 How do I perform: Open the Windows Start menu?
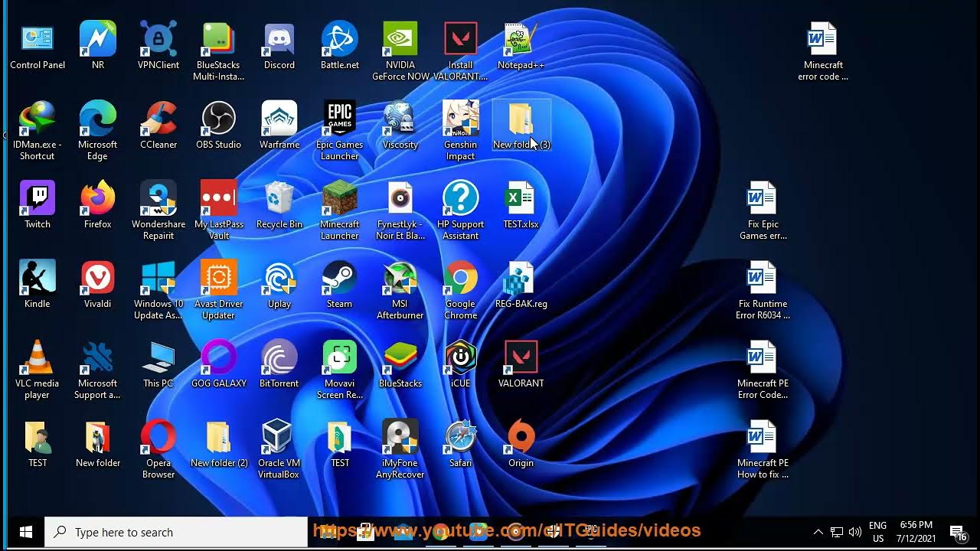[25, 532]
